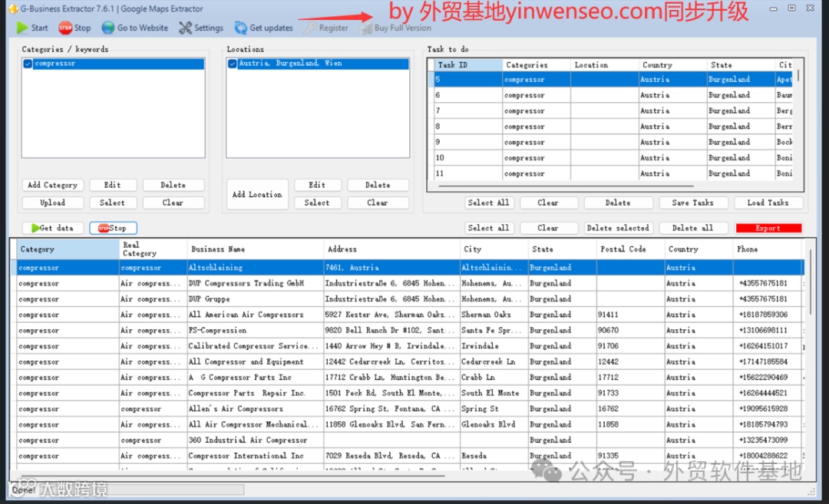This screenshot has height=504, width=829.
Task: Click the Stop icon beside Get data
Action: click(x=103, y=228)
